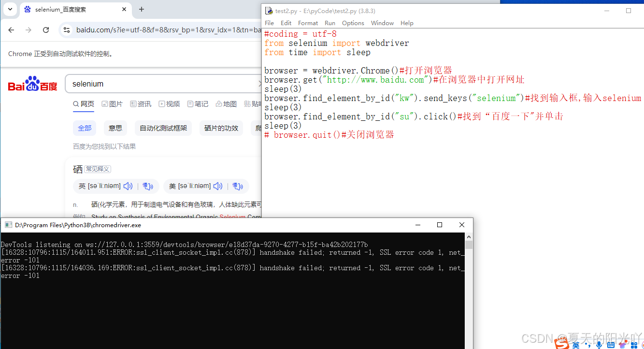Click the 164011.951 handshake error line
Viewport: 644px width, 349px height.
(232, 256)
